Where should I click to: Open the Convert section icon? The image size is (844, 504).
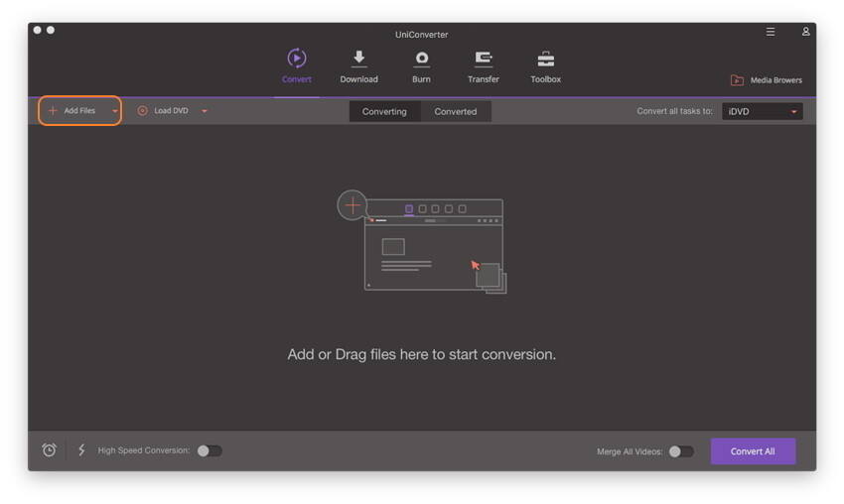coord(296,59)
